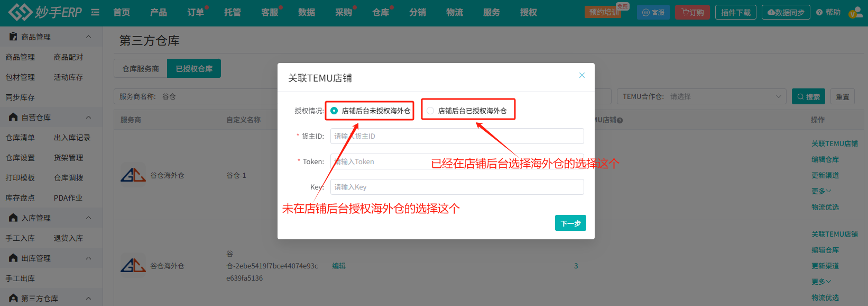Go to 首页 in the top navigation
868x306 pixels.
[122, 12]
